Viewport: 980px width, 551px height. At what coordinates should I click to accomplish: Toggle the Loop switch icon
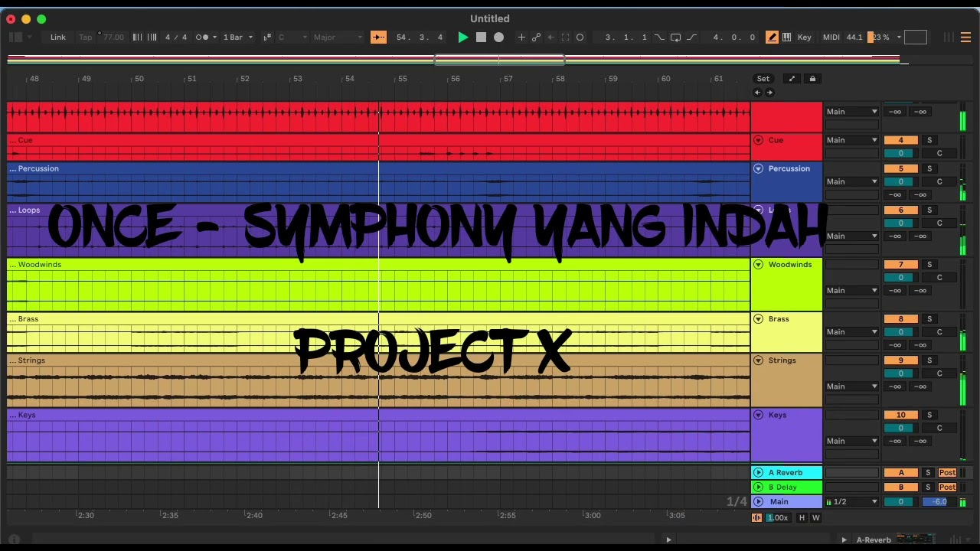(x=675, y=37)
